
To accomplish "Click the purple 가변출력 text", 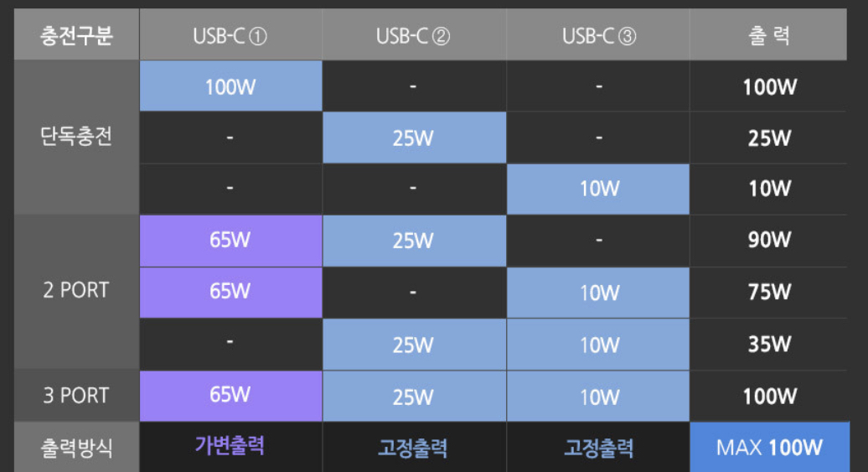I will click(x=230, y=446).
